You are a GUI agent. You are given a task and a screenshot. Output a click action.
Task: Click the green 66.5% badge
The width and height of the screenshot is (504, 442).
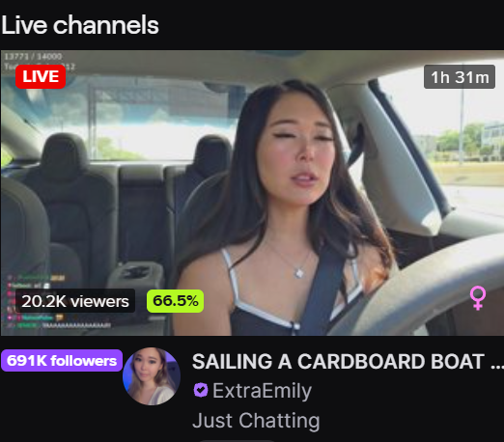pyautogui.click(x=175, y=301)
